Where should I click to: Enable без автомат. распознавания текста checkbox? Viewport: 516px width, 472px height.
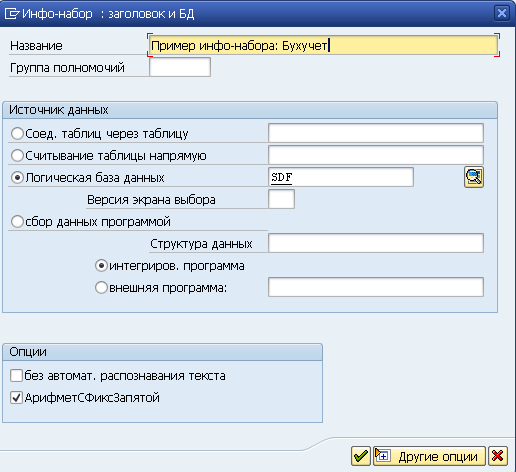(16, 375)
